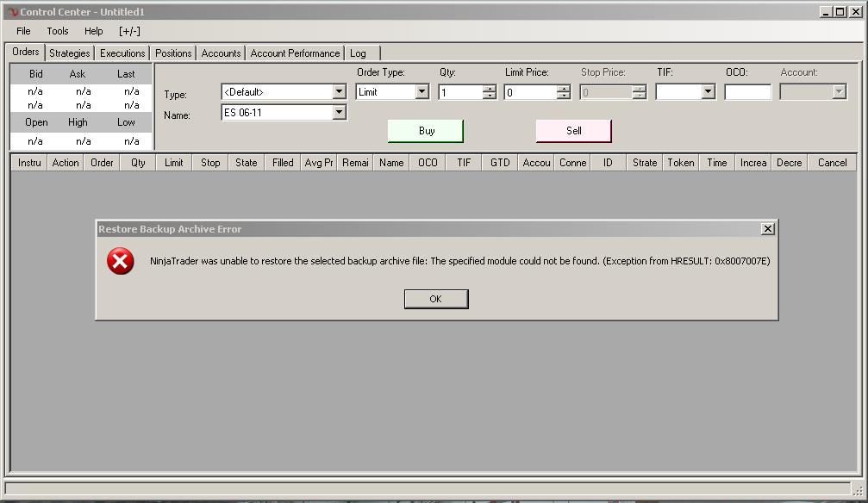The height and width of the screenshot is (503, 868).
Task: Click the Decre column header
Action: 790,163
